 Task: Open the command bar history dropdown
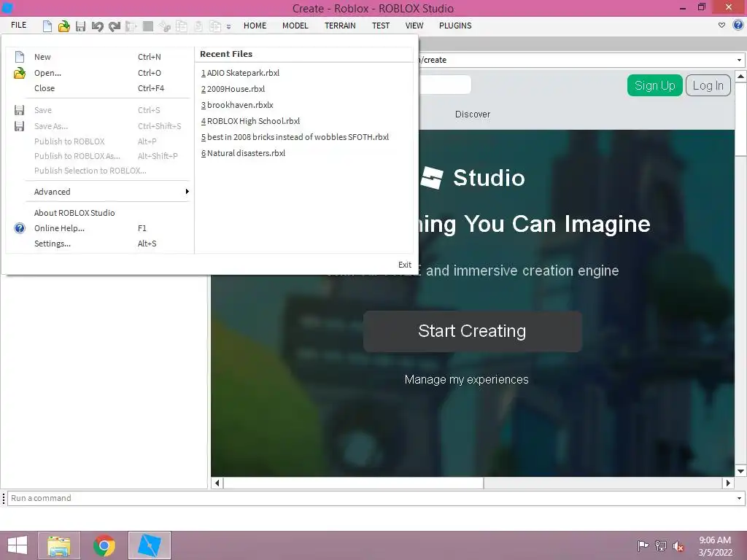pyautogui.click(x=739, y=498)
